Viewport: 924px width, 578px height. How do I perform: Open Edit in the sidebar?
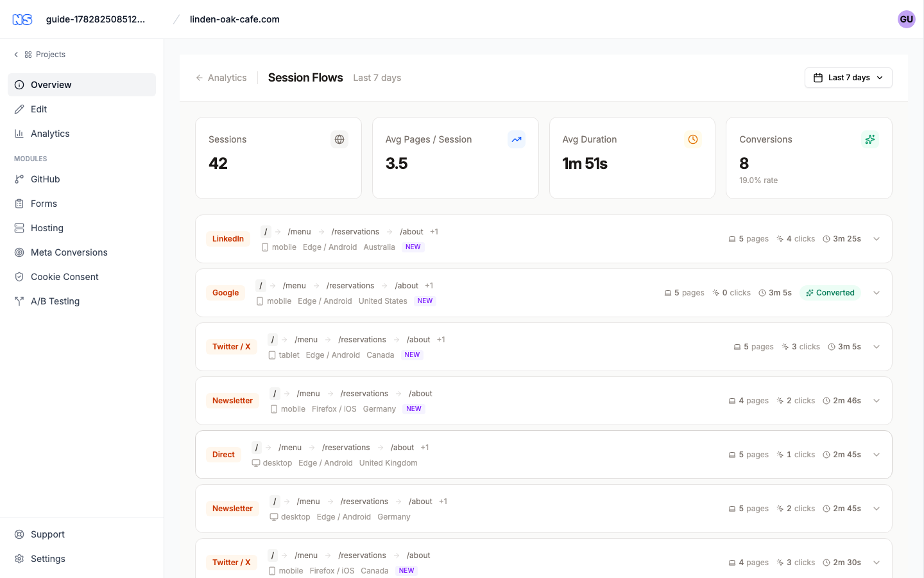pyautogui.click(x=81, y=109)
